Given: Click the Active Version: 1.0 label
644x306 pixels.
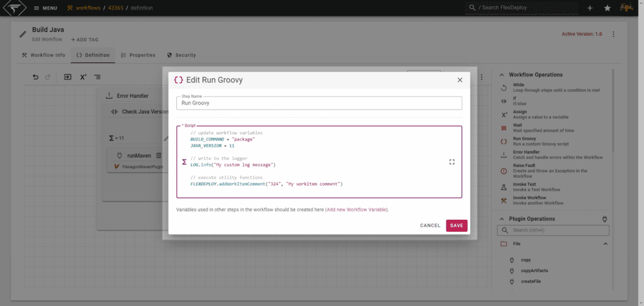Looking at the screenshot, I should 582,34.
